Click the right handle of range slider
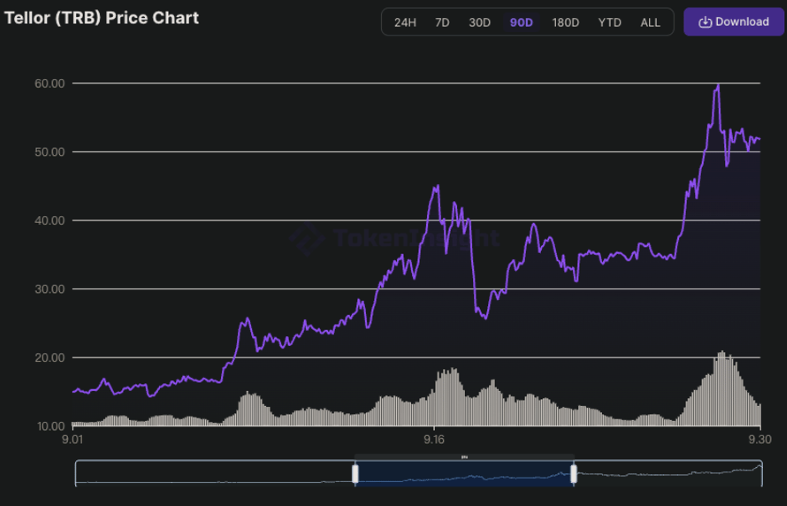The height and width of the screenshot is (506, 787). tap(573, 474)
